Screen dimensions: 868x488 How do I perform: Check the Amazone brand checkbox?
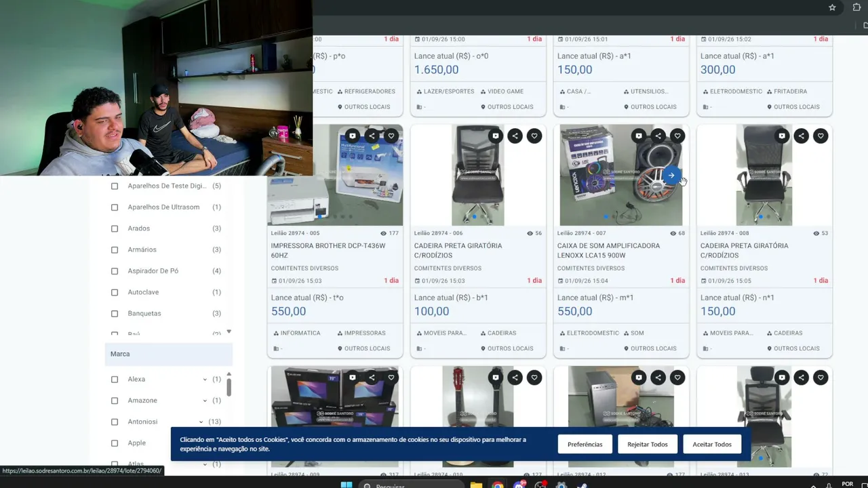(x=115, y=401)
